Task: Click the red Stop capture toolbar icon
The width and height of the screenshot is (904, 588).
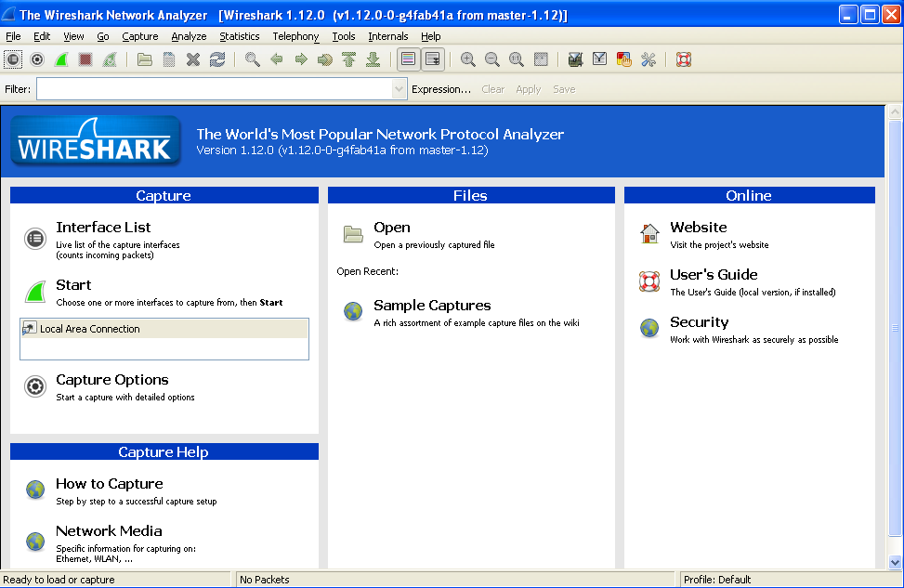Action: [85, 59]
